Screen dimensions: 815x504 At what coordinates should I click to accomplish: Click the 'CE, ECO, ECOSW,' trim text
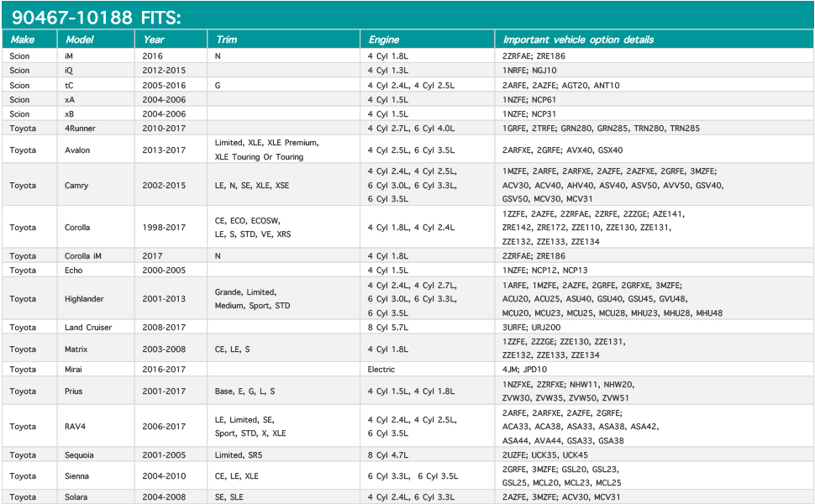[x=247, y=221]
